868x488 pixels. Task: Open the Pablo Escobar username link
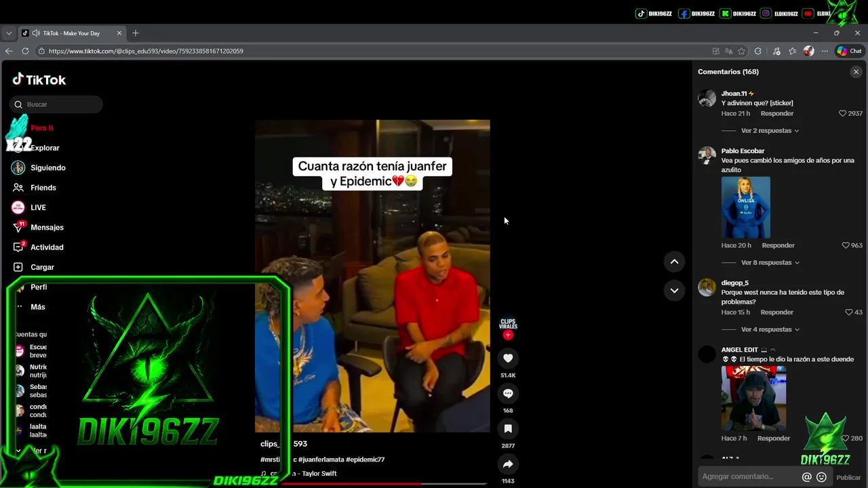click(x=743, y=151)
